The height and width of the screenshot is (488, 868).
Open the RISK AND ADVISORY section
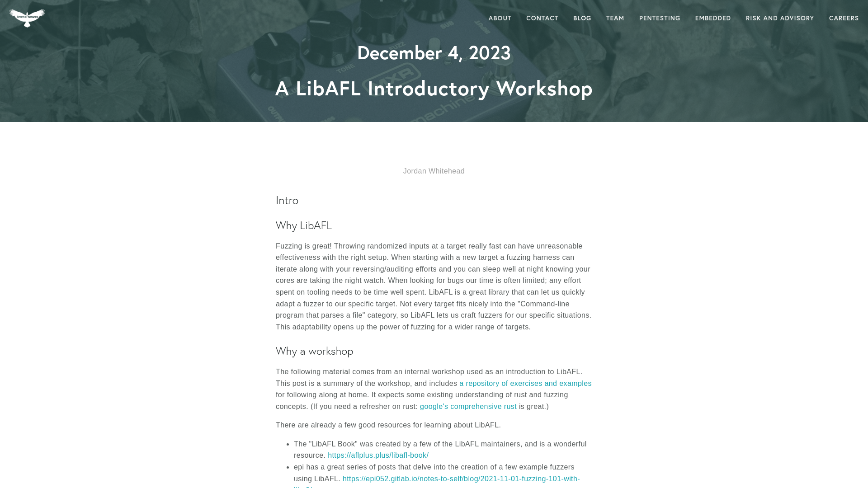tap(780, 18)
